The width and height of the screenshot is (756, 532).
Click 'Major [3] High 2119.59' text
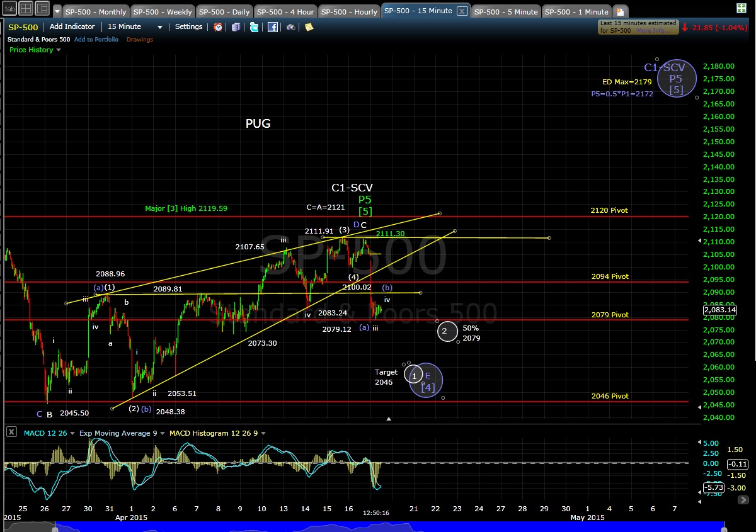186,208
